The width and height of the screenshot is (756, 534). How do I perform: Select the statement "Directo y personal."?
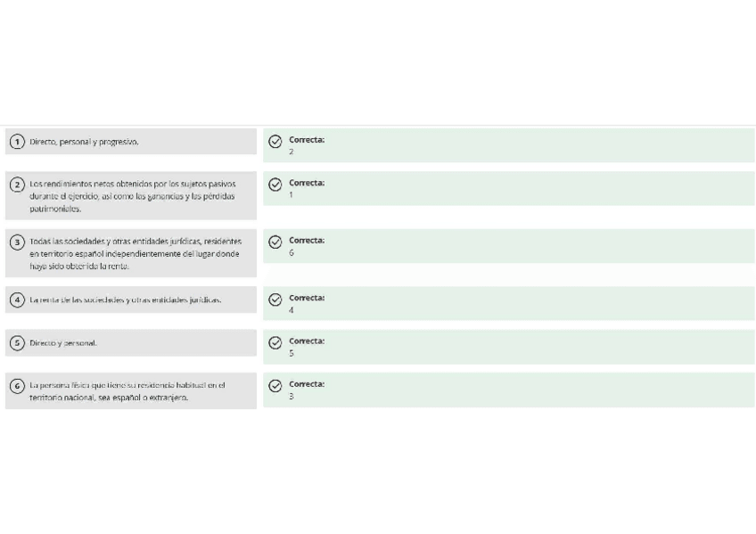click(x=63, y=342)
